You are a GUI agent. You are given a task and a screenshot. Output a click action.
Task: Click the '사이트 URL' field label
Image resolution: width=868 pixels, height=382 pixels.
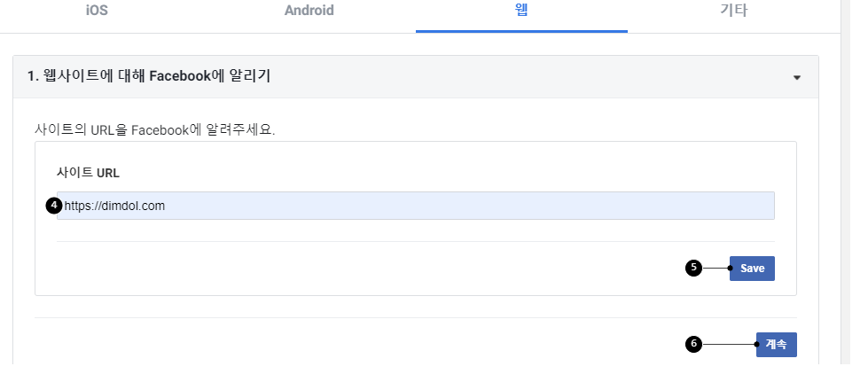(x=88, y=173)
